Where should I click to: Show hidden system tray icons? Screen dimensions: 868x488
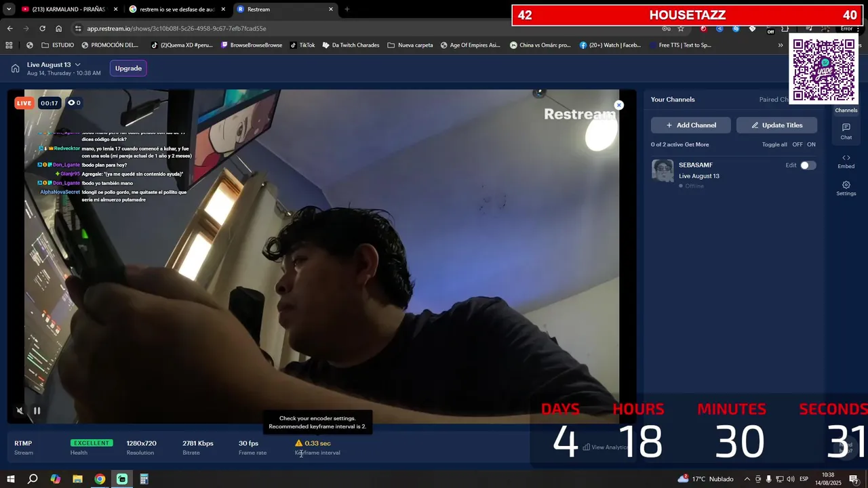pyautogui.click(x=747, y=479)
